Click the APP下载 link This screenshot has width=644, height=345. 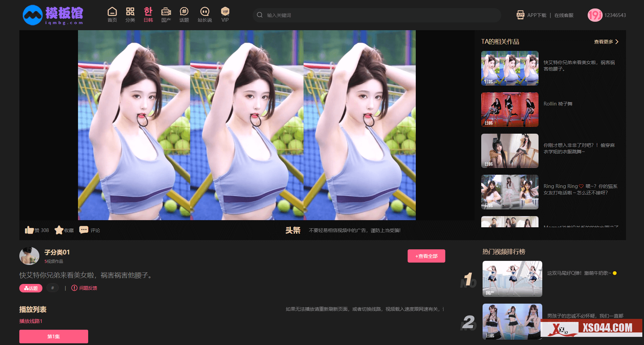(x=536, y=15)
